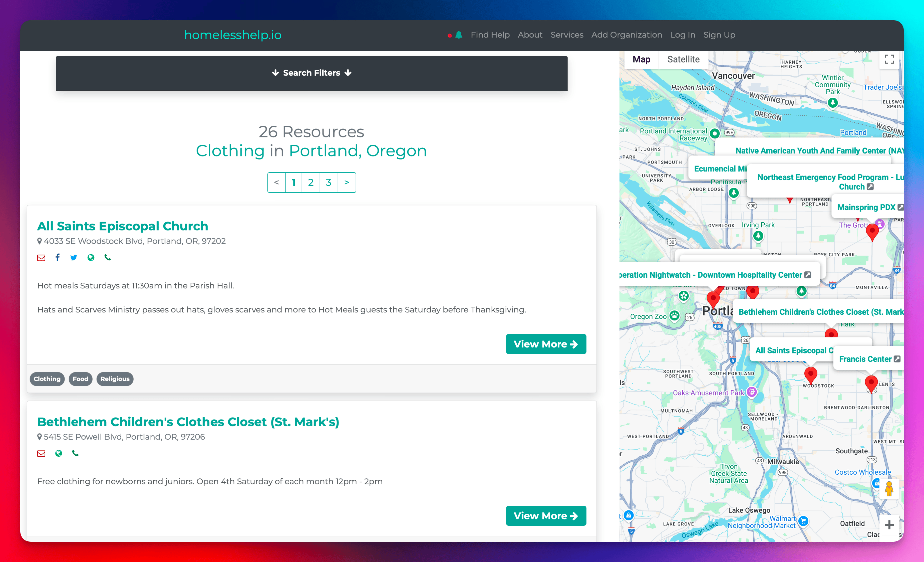Click View More for Bethlehem Children's Clothes Closet
This screenshot has width=924, height=562.
click(x=546, y=516)
